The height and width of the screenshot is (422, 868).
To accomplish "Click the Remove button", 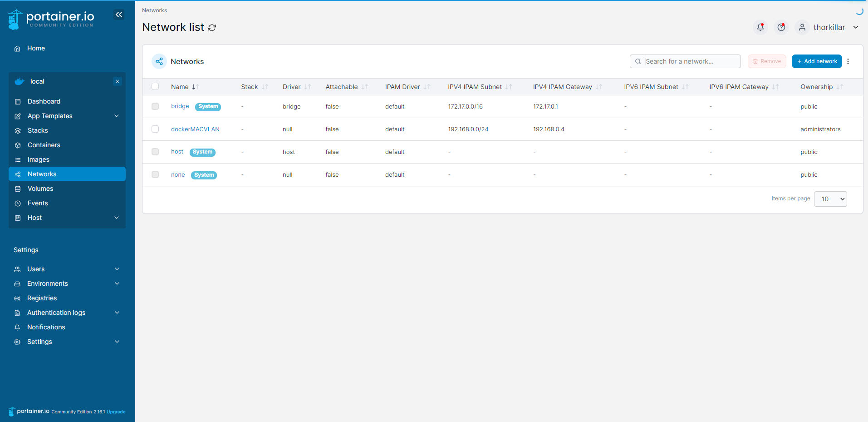I will point(767,61).
